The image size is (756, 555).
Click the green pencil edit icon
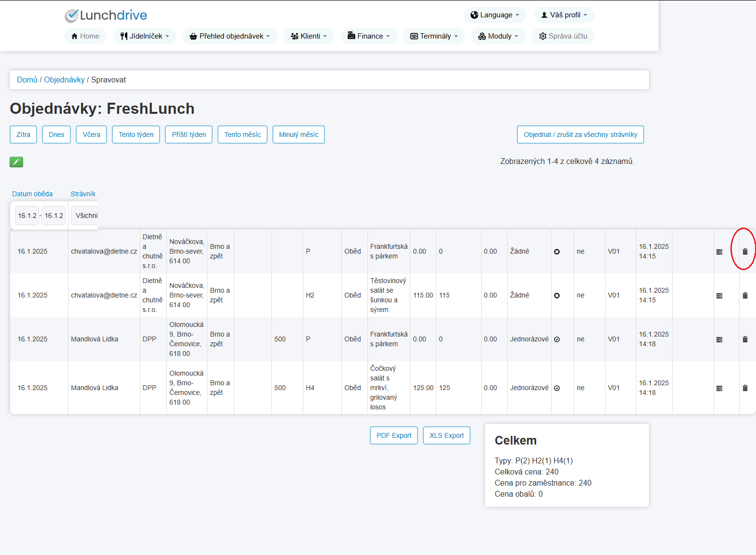pyautogui.click(x=16, y=162)
